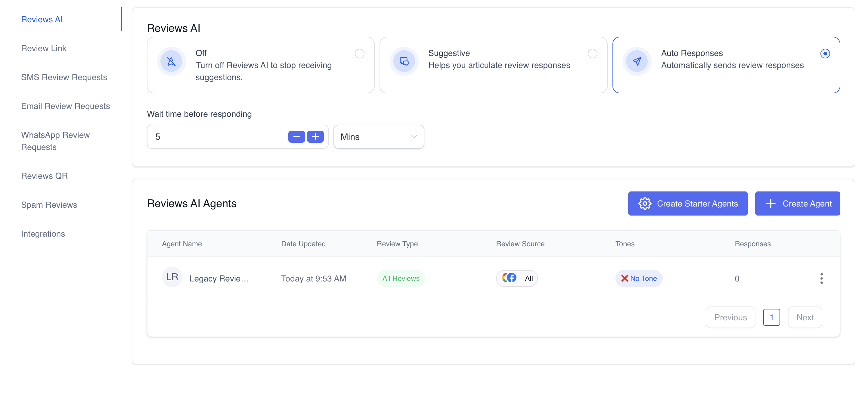The image size is (868, 410).
Task: Click the Review Source column header
Action: (x=520, y=244)
